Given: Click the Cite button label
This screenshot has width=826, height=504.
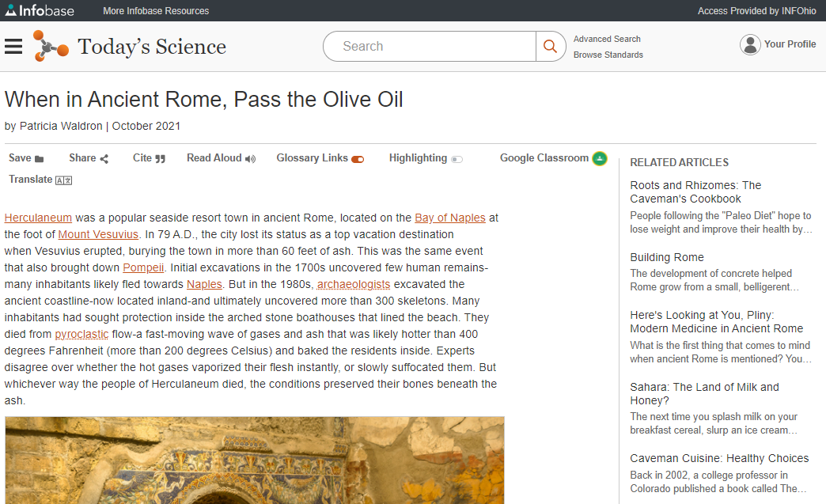Looking at the screenshot, I should tap(142, 158).
